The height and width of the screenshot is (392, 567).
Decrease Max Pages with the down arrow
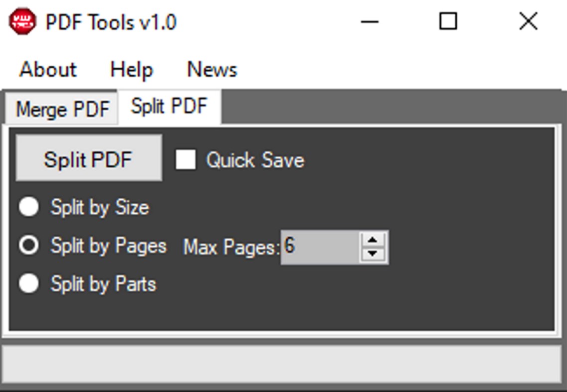click(x=373, y=253)
